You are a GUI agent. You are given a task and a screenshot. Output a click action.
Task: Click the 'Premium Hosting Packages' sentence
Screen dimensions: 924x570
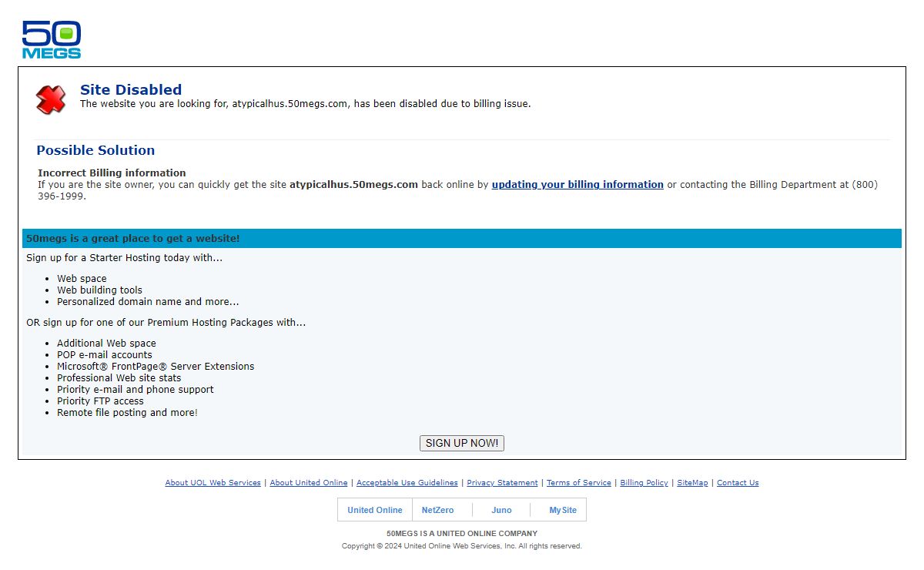(x=166, y=323)
